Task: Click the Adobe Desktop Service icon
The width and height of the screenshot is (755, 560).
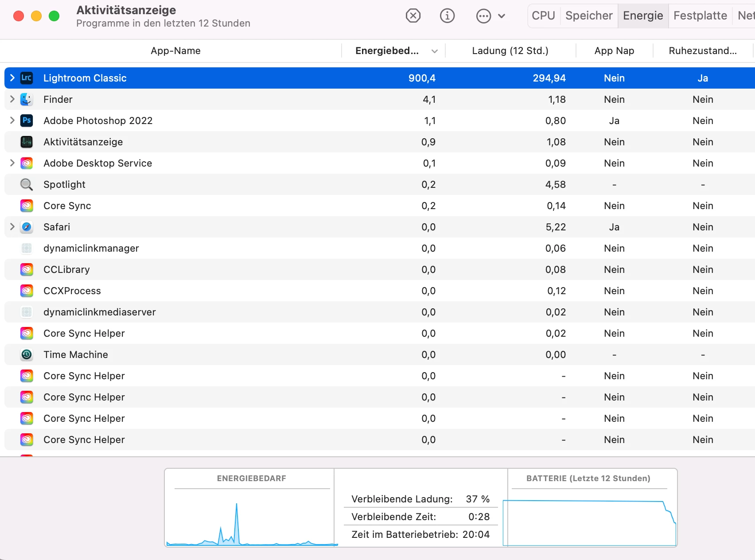Action: pyautogui.click(x=27, y=163)
